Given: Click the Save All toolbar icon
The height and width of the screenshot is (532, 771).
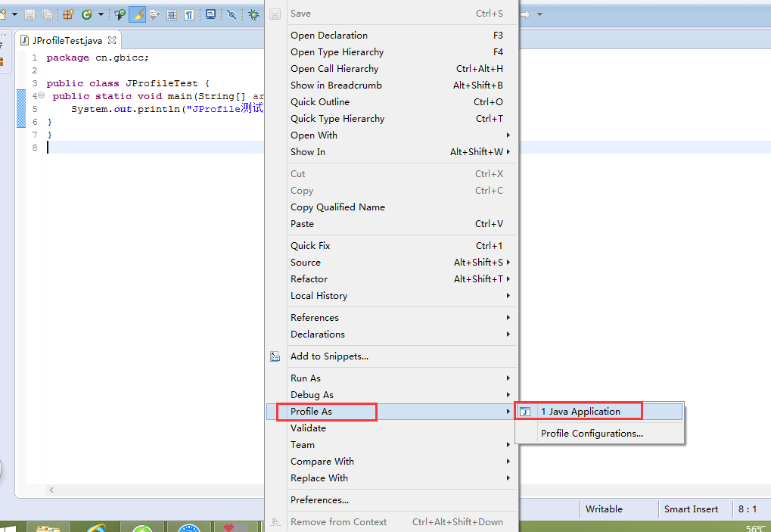Looking at the screenshot, I should point(48,14).
